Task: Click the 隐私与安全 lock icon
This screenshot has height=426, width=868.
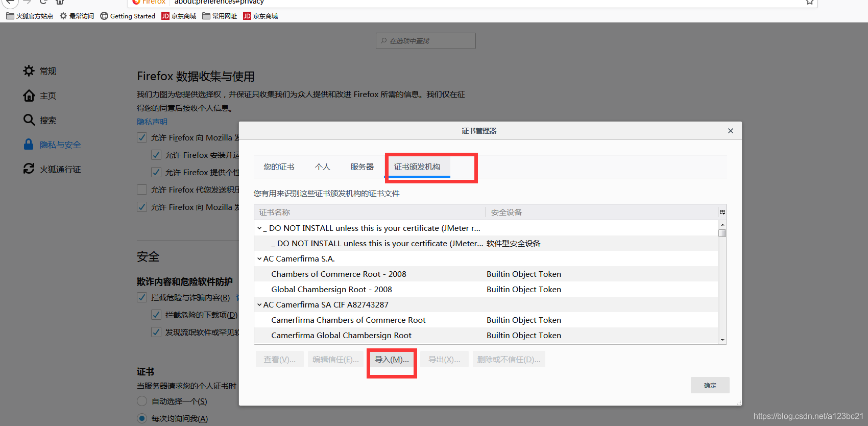Action: point(29,145)
